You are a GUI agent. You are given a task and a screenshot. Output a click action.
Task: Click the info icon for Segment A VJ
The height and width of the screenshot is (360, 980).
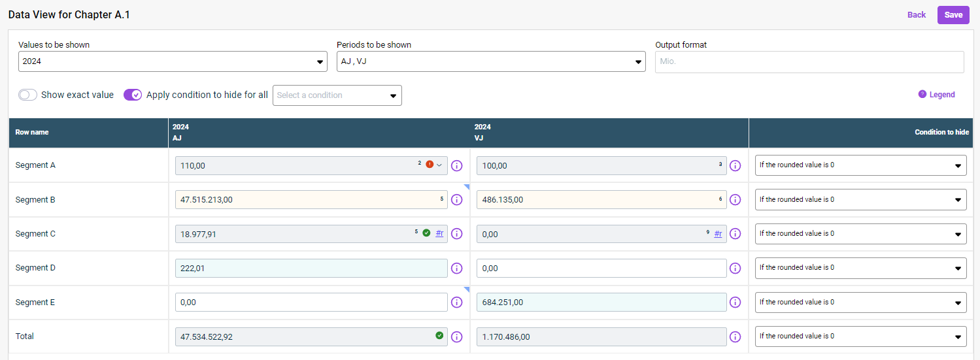[x=735, y=165]
